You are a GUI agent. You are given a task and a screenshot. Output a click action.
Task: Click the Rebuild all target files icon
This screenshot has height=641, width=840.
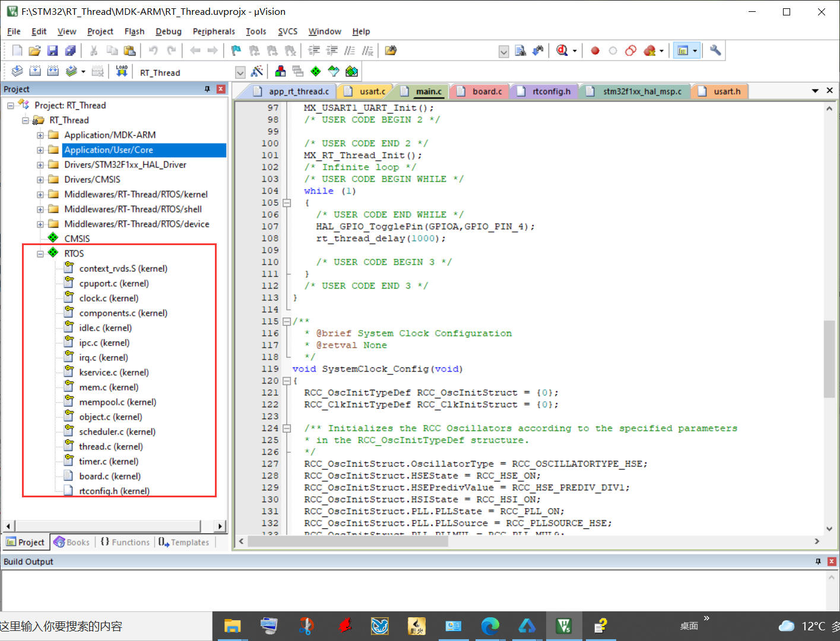(x=53, y=72)
